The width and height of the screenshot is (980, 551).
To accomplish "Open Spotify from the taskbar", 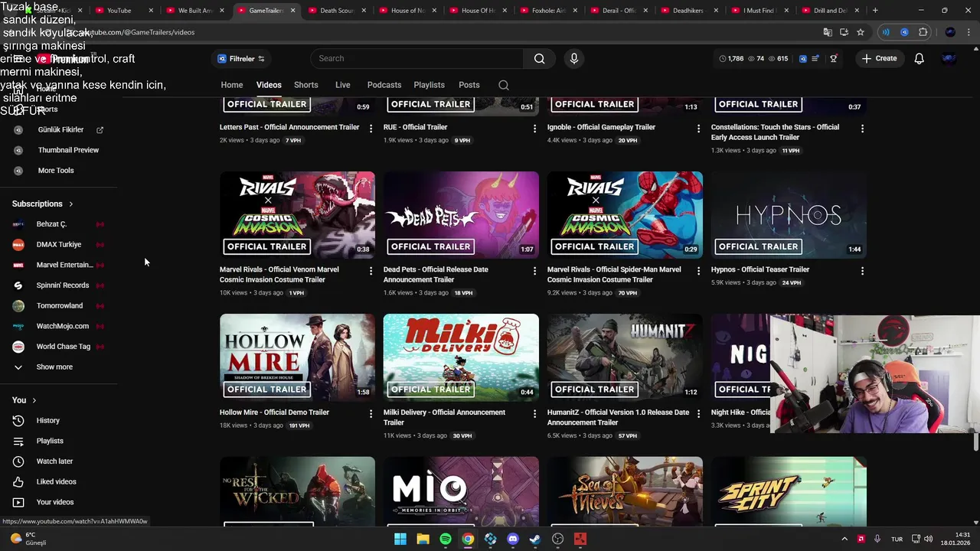I will tap(445, 539).
